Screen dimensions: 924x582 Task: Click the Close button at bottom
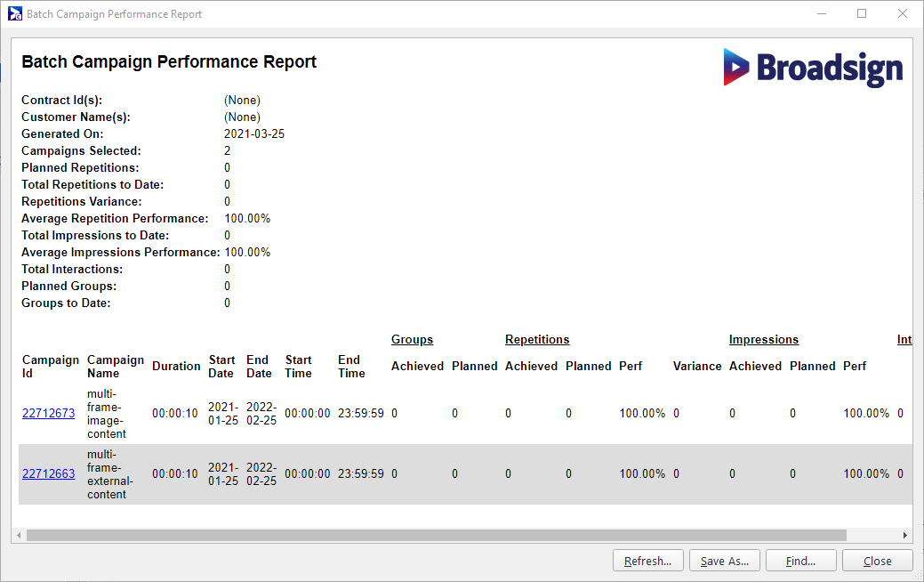point(877,561)
